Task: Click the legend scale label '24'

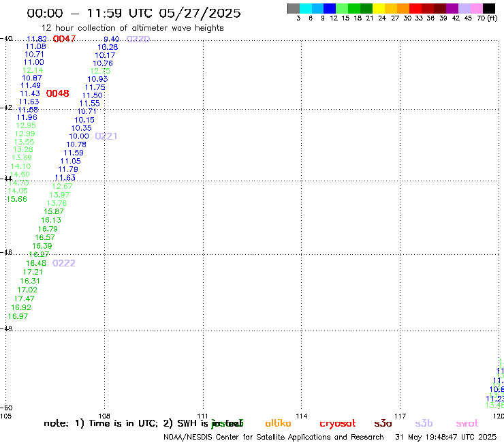Action: coord(382,18)
